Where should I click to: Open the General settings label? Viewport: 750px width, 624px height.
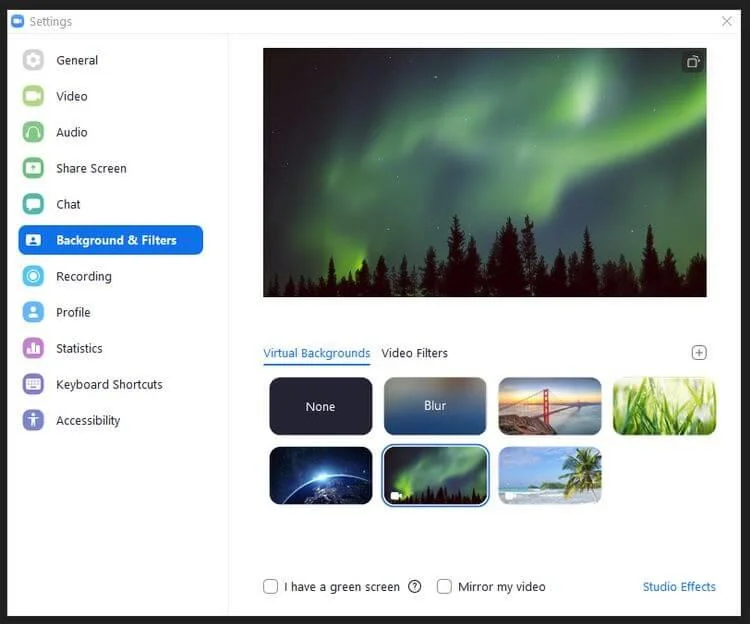pos(77,60)
